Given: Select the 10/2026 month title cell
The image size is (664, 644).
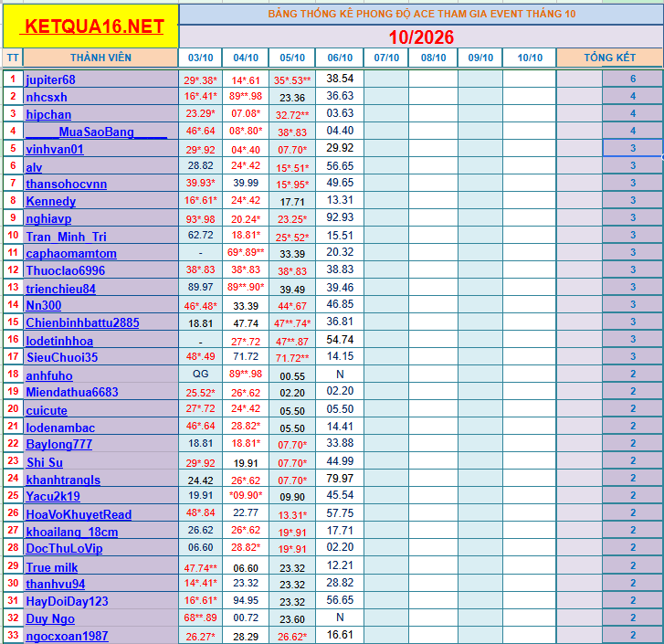Looking at the screenshot, I should click(421, 37).
